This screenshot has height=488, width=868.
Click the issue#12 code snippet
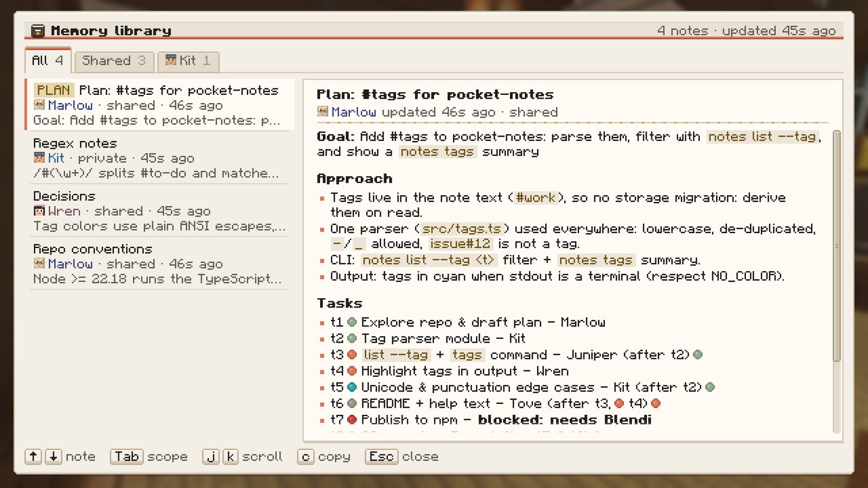[460, 244]
